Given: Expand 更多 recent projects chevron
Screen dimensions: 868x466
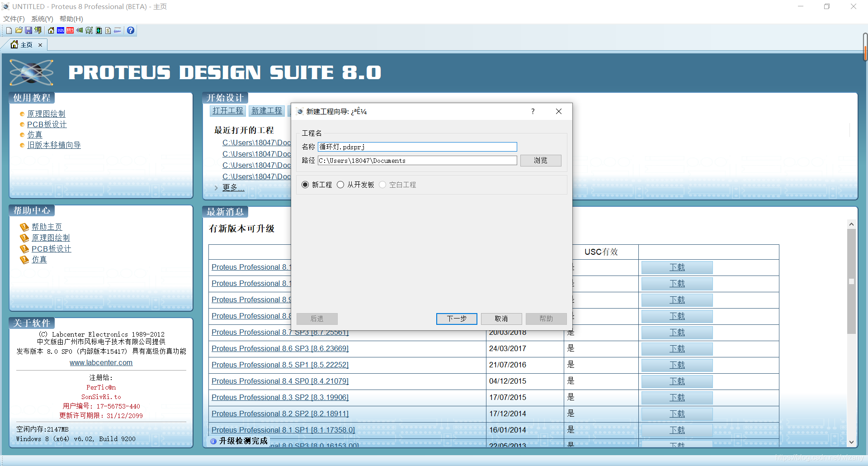Looking at the screenshot, I should [x=216, y=188].
